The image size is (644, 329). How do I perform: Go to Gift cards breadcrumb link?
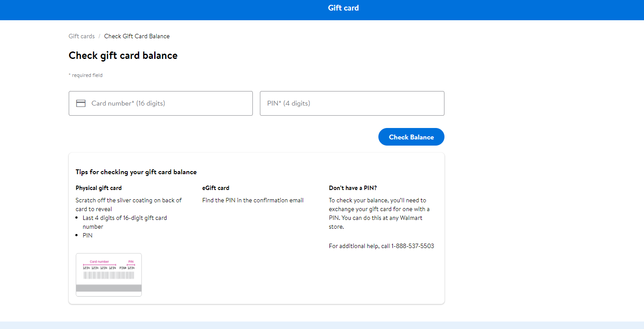(81, 36)
